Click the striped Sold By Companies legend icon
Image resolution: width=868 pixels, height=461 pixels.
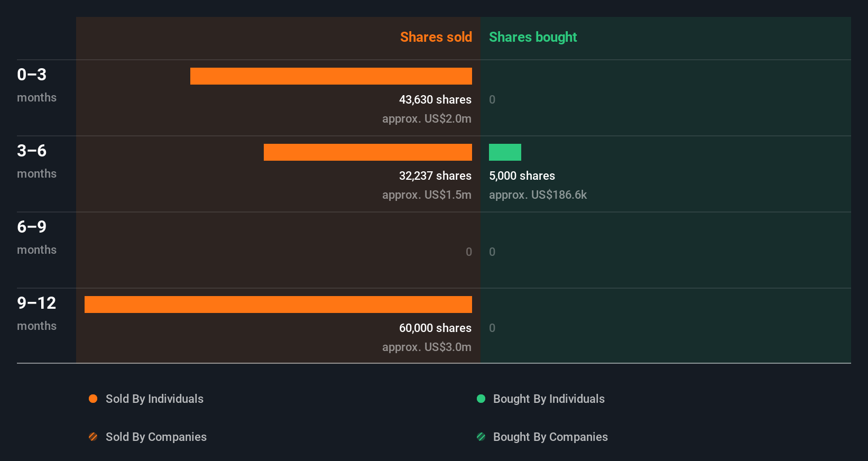[x=93, y=437]
